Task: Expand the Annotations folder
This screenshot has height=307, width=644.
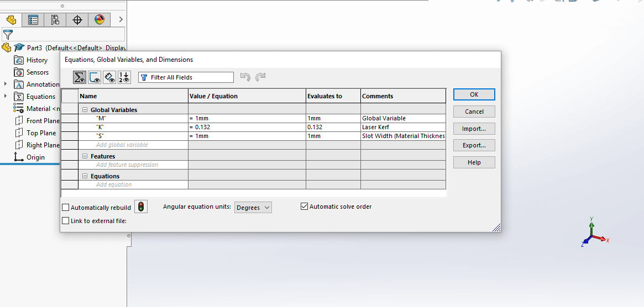Action: pos(6,84)
